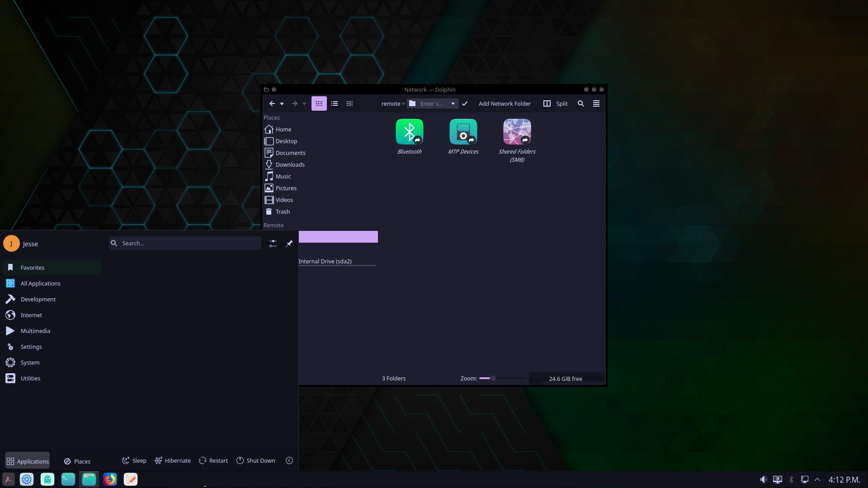
Task: Open Dolphin search icon
Action: pos(581,103)
